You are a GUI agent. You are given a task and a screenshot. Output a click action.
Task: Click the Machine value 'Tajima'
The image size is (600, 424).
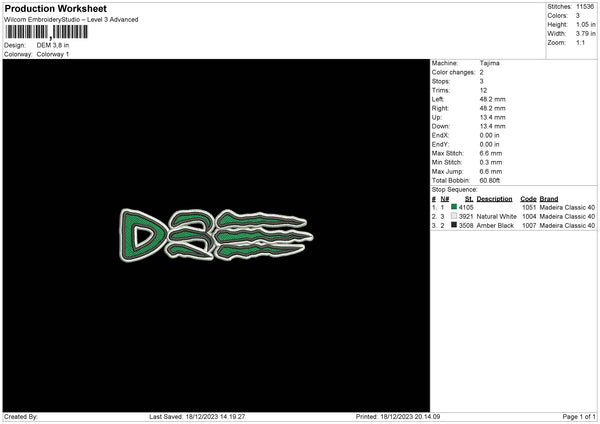(489, 63)
